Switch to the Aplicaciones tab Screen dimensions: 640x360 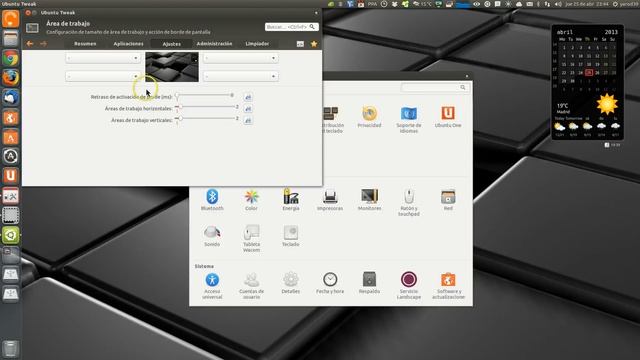click(128, 44)
